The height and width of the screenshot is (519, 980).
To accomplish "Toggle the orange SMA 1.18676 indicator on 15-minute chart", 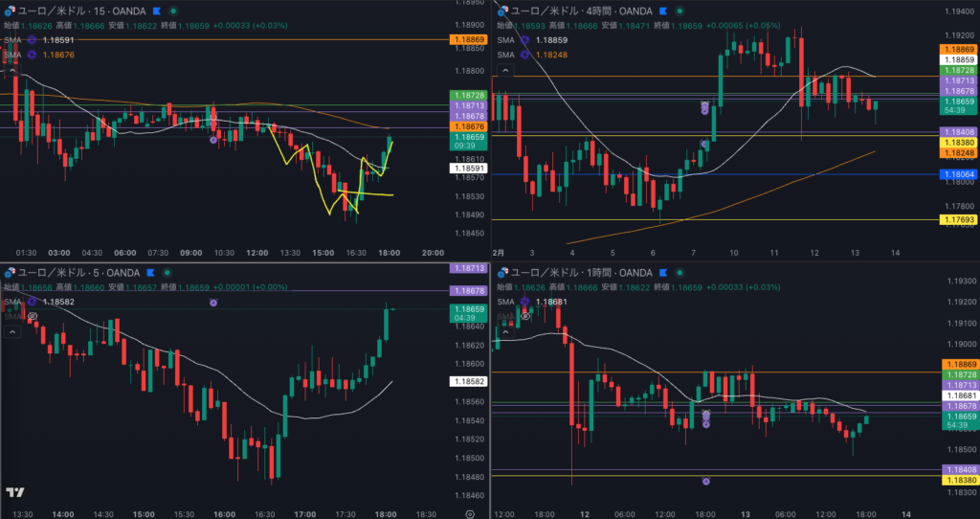I will coord(32,55).
